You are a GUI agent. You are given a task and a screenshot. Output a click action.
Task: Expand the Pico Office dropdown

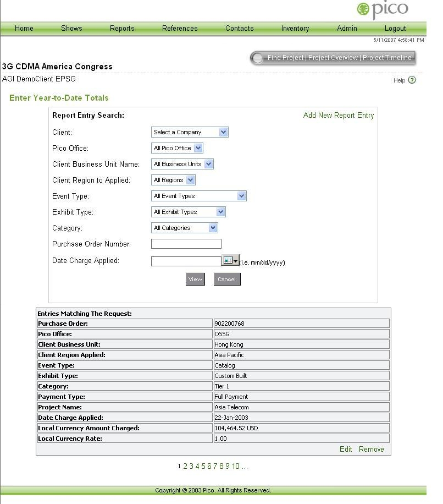[177, 148]
